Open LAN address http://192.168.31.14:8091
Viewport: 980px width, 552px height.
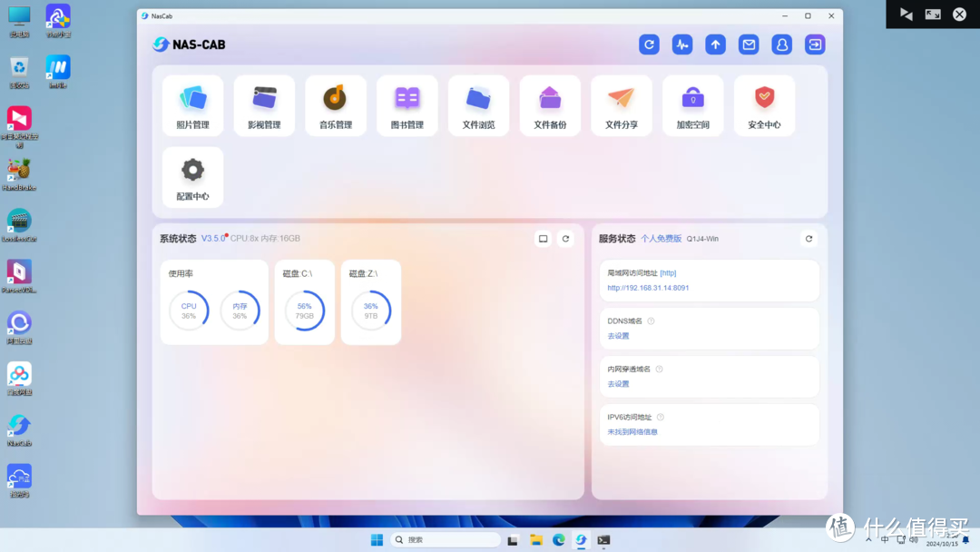[x=648, y=288]
